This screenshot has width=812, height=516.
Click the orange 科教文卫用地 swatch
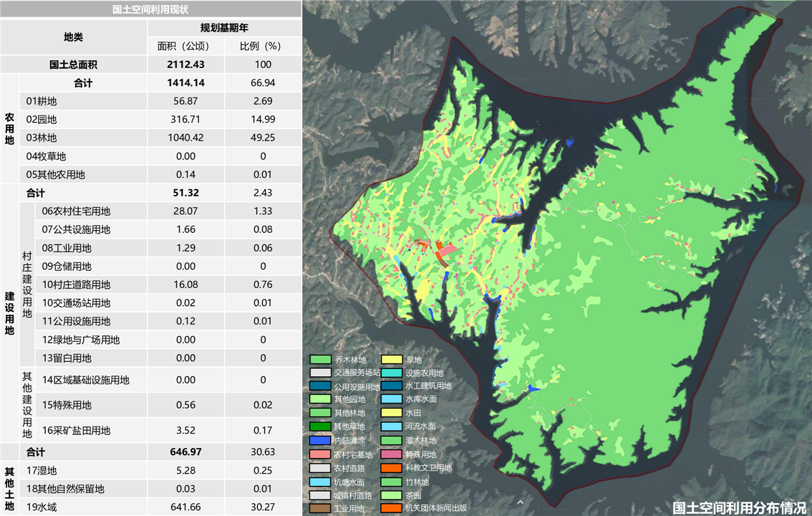coord(392,468)
